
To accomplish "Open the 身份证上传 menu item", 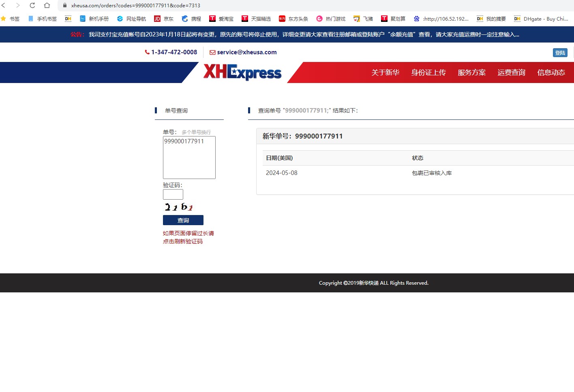I will (x=428, y=72).
